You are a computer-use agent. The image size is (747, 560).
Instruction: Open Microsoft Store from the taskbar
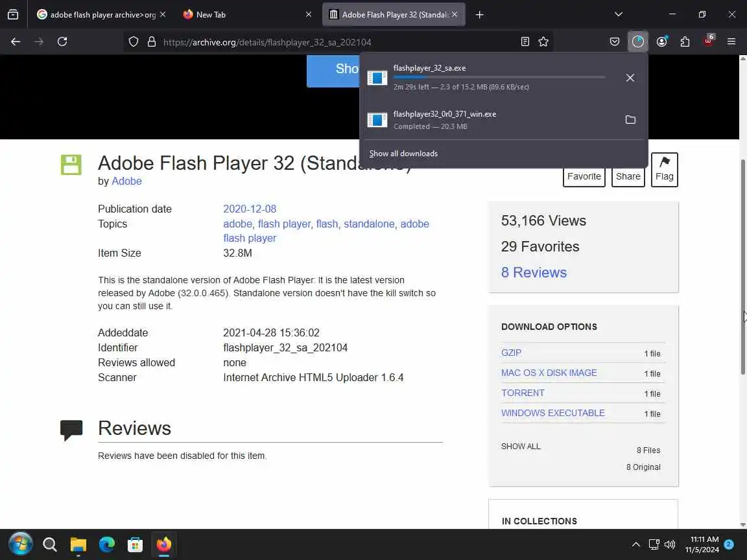pyautogui.click(x=136, y=544)
